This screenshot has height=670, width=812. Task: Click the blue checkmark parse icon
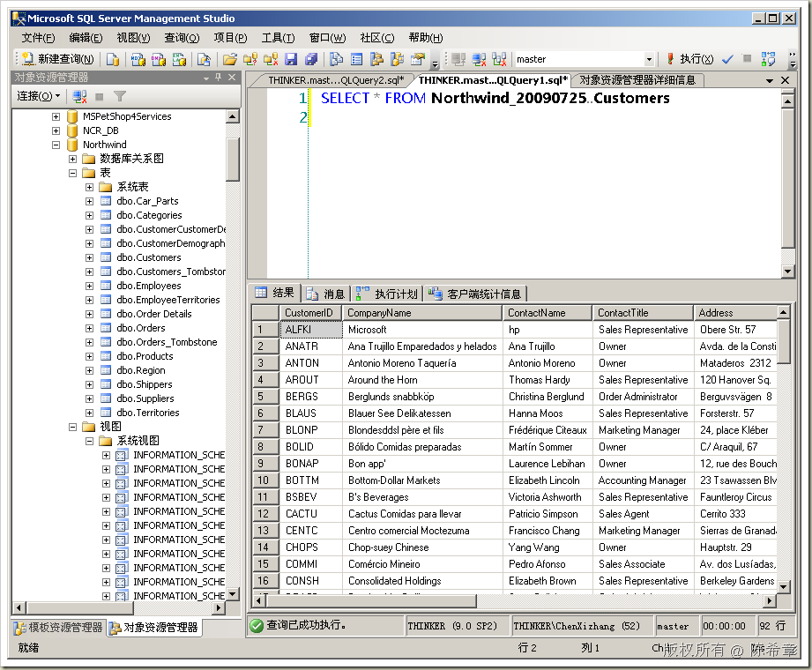[x=727, y=60]
